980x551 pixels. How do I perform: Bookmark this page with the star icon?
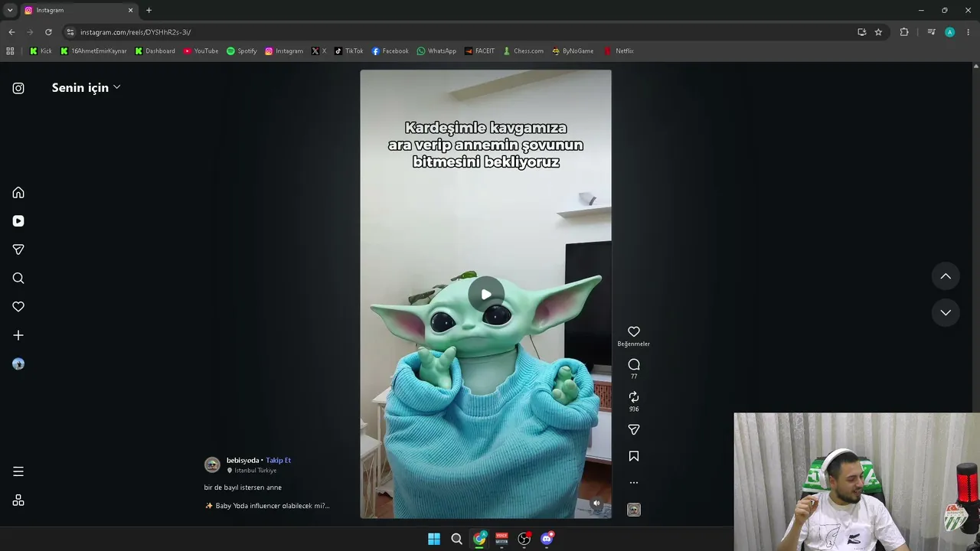pyautogui.click(x=878, y=32)
